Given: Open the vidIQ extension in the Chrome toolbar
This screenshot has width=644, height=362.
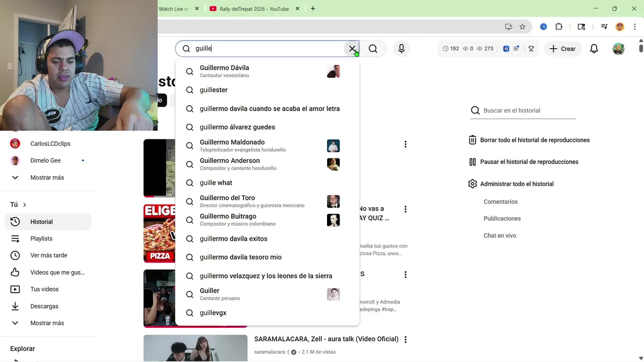Looking at the screenshot, I should click(543, 27).
